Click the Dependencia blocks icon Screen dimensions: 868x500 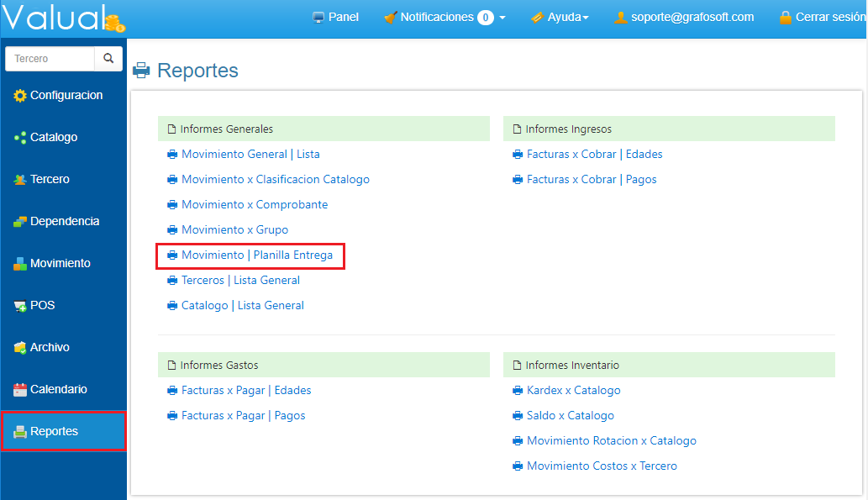tap(20, 222)
